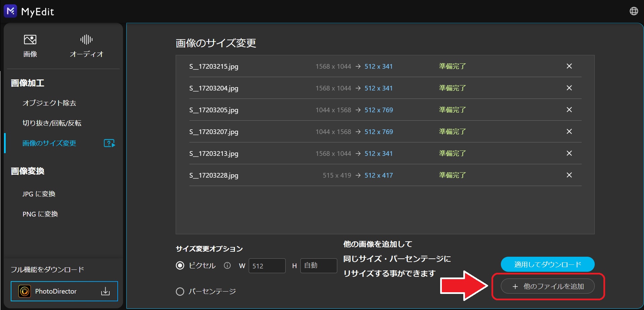
Task: Click the 515 x 419 original size
Action: point(337,175)
